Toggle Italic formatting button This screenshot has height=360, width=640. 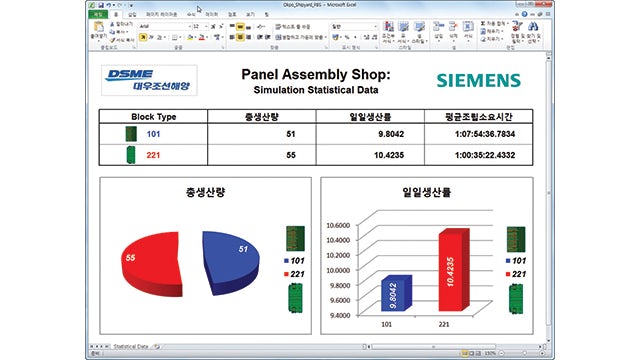pos(151,37)
